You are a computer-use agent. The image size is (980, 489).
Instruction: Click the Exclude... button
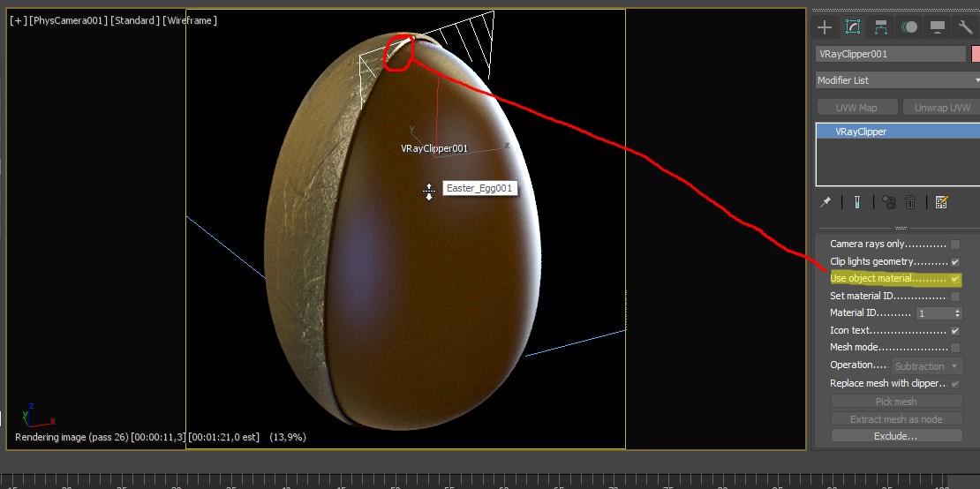(x=896, y=436)
